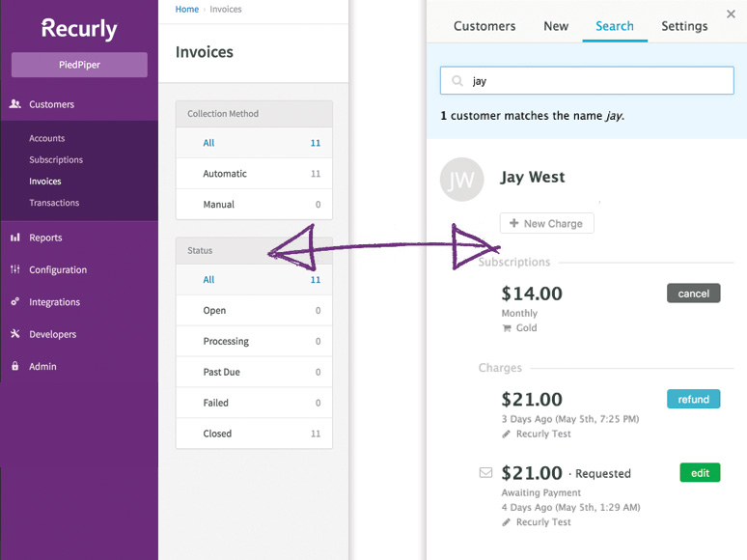Open the New tab
747x560 pixels.
556,26
